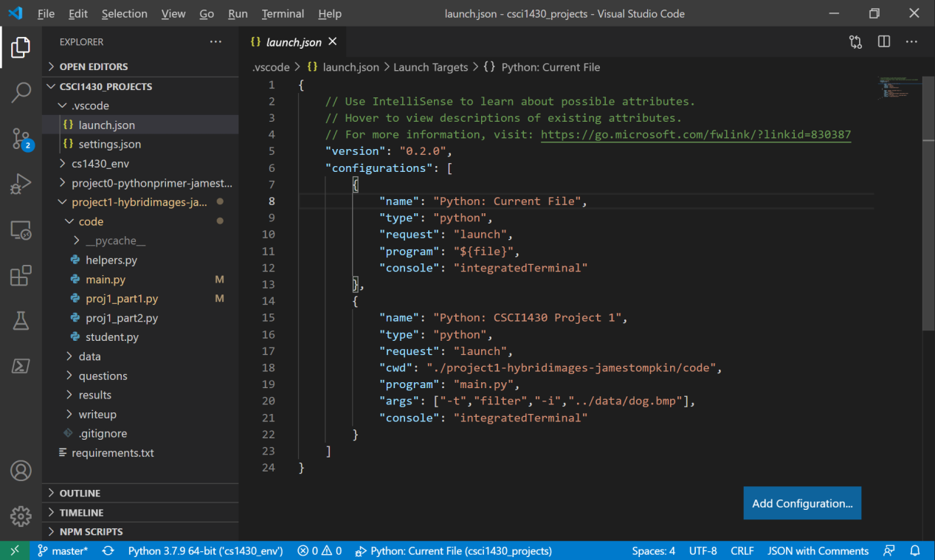Open the Extensions view icon
Screen dimensions: 935x560
21,275
